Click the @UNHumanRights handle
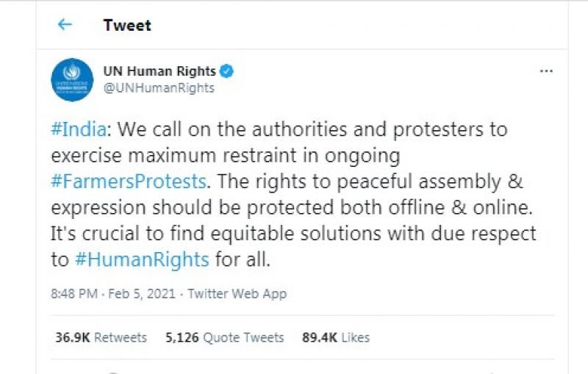This screenshot has width=588, height=374. click(159, 88)
